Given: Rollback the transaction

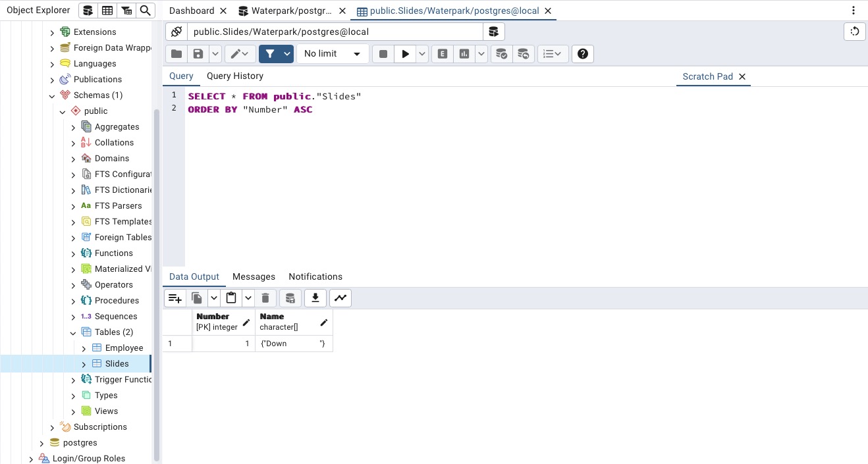Looking at the screenshot, I should click(524, 53).
